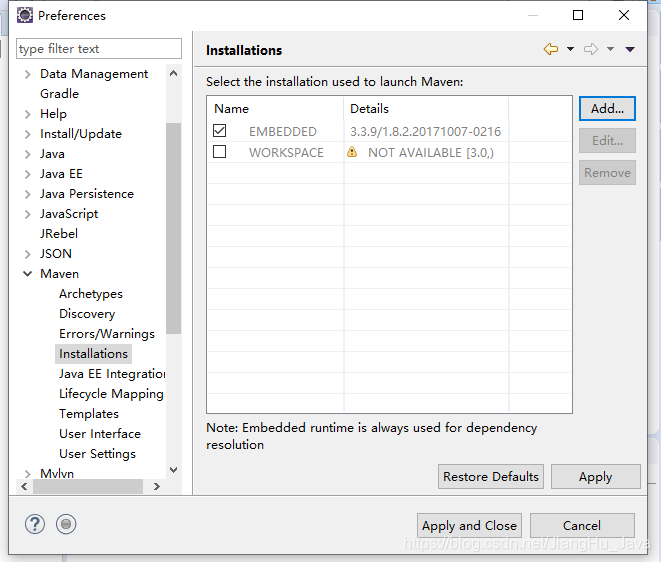
Task: Open Maven User Interface page
Action: [100, 434]
